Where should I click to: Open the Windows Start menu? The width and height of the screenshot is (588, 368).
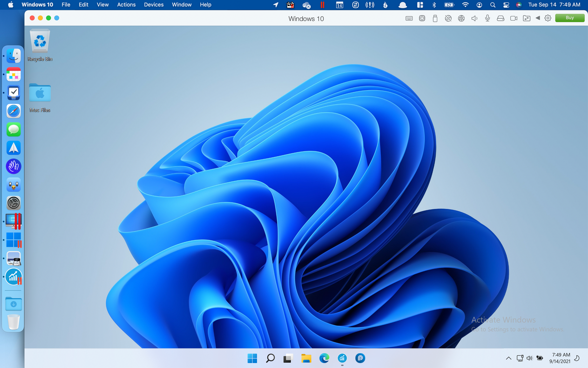pos(252,358)
